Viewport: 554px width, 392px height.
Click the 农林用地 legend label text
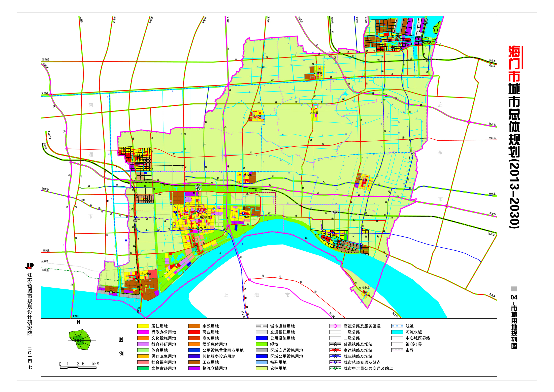(x=278, y=368)
